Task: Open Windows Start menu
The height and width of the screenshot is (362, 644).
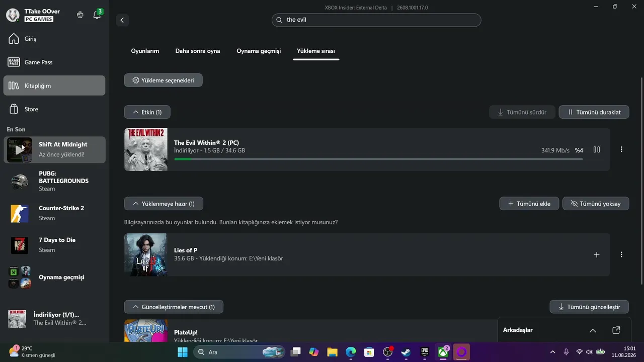Action: coord(182,352)
